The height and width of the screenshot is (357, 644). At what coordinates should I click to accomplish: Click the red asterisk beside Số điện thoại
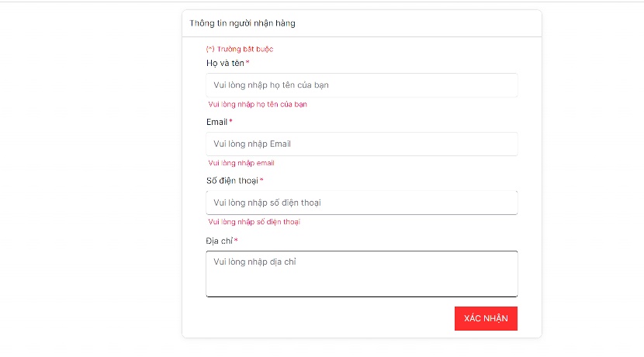tap(261, 180)
